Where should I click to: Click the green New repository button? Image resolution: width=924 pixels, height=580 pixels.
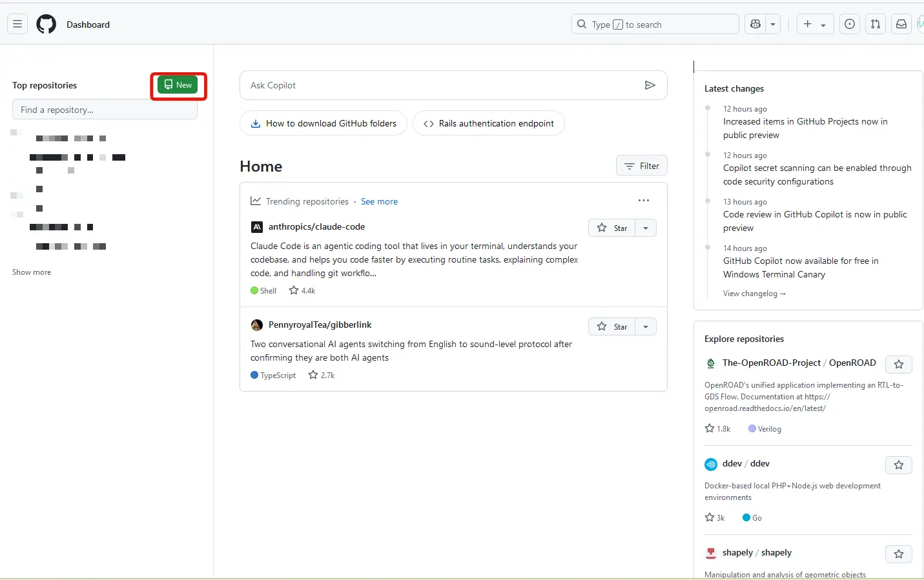pyautogui.click(x=178, y=85)
